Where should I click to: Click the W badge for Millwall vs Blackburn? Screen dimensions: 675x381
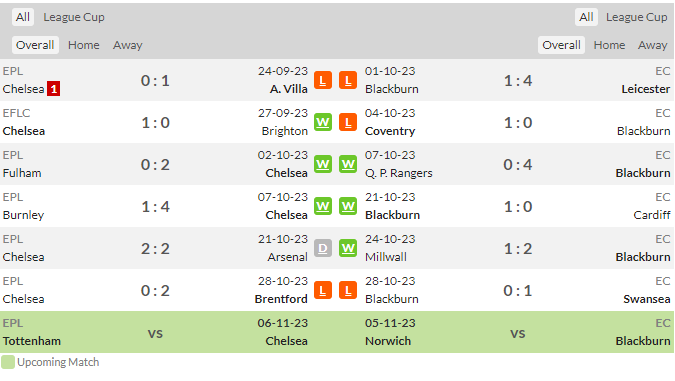pyautogui.click(x=348, y=248)
